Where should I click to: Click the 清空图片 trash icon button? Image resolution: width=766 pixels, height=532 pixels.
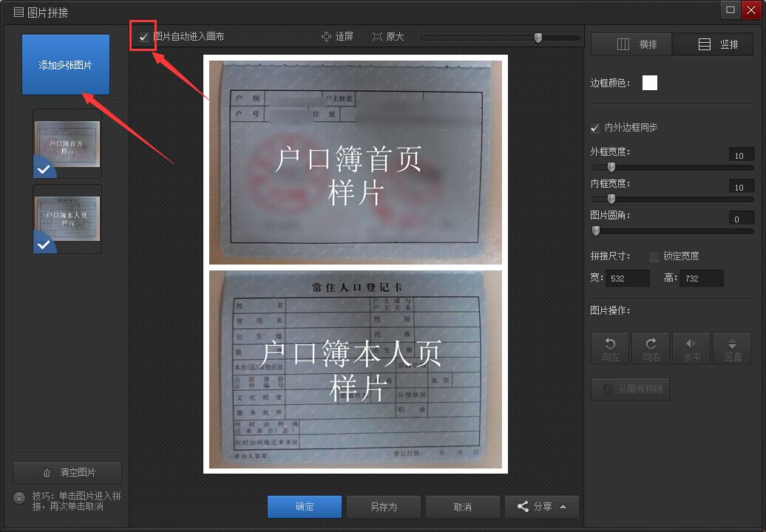click(67, 473)
